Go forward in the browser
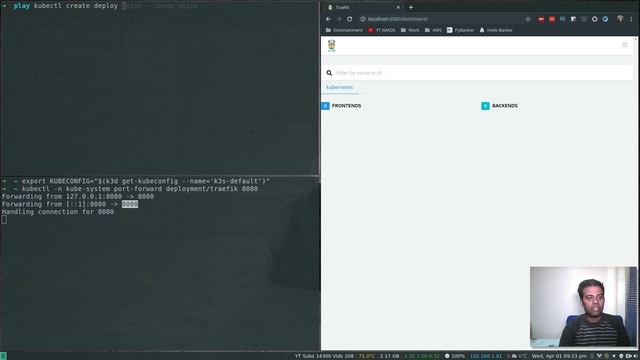Screen dimensions: 640x360 (x=339, y=19)
